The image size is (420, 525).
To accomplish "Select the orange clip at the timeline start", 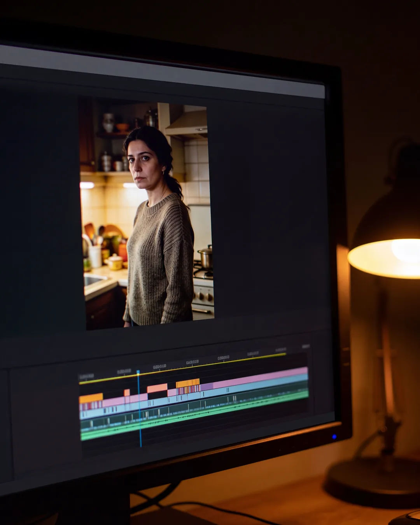I will pos(91,398).
